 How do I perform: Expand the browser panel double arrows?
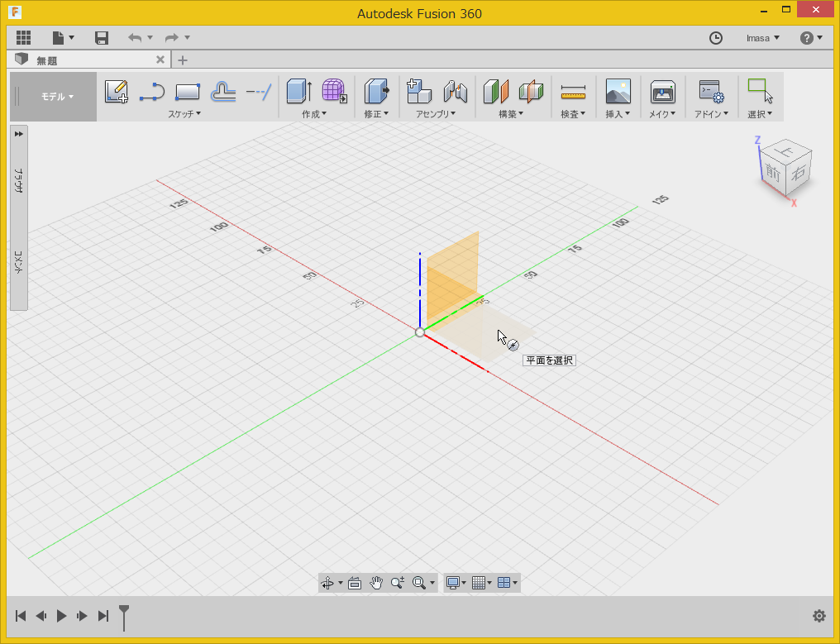[19, 134]
